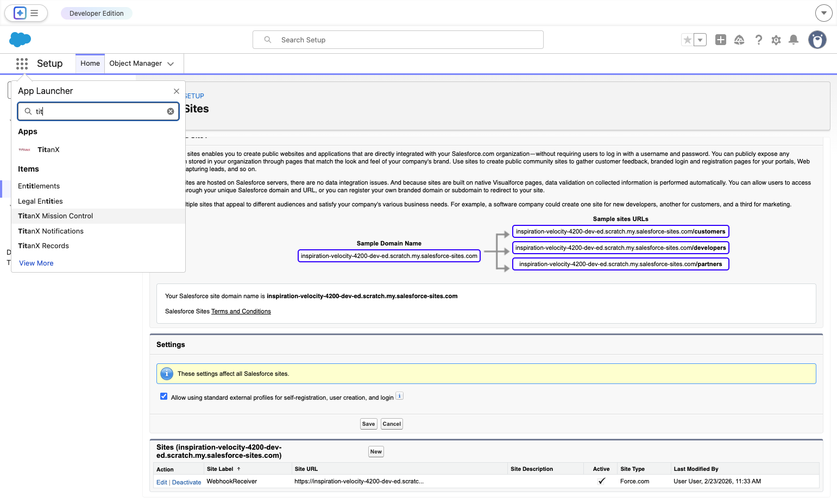Click View More link

click(36, 263)
